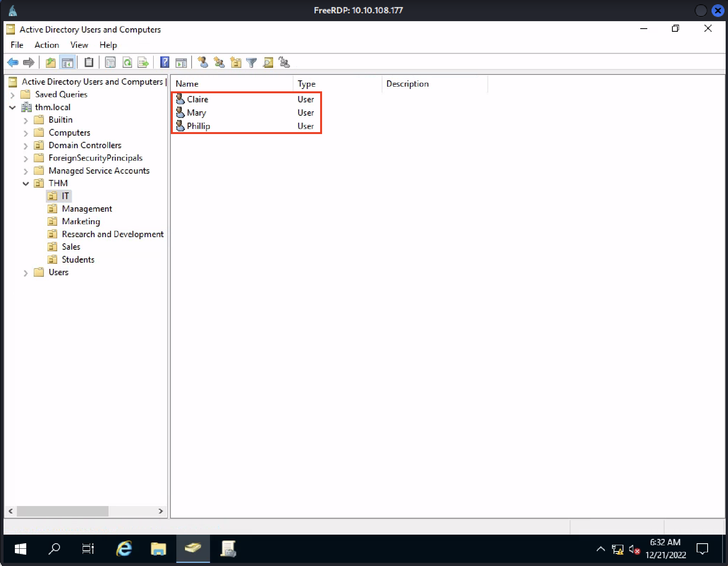Select user Claire in list
This screenshot has height=566, width=728.
coord(197,99)
